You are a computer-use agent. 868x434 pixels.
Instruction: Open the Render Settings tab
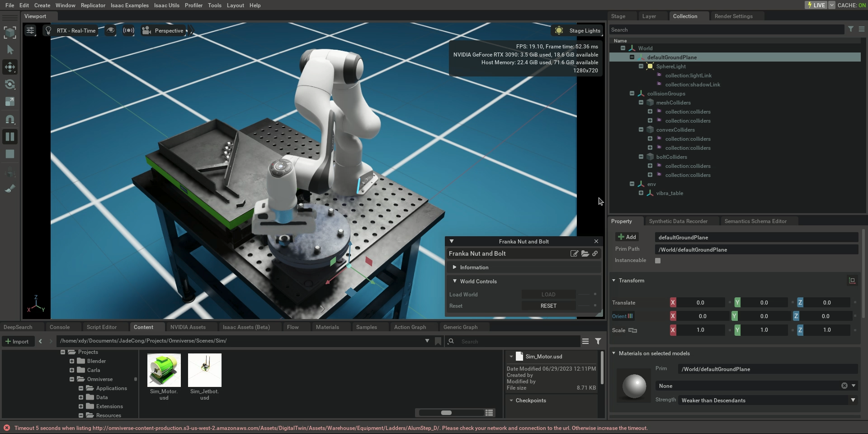733,16
